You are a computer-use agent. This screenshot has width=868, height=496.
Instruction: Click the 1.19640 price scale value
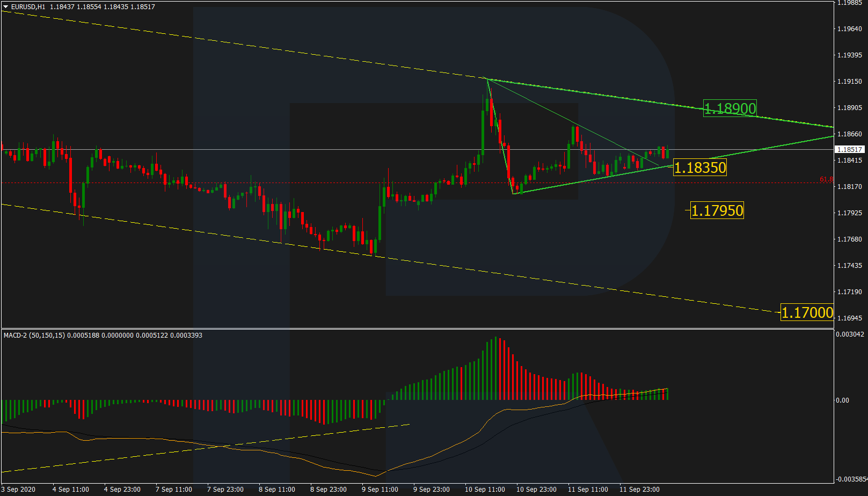tap(850, 29)
